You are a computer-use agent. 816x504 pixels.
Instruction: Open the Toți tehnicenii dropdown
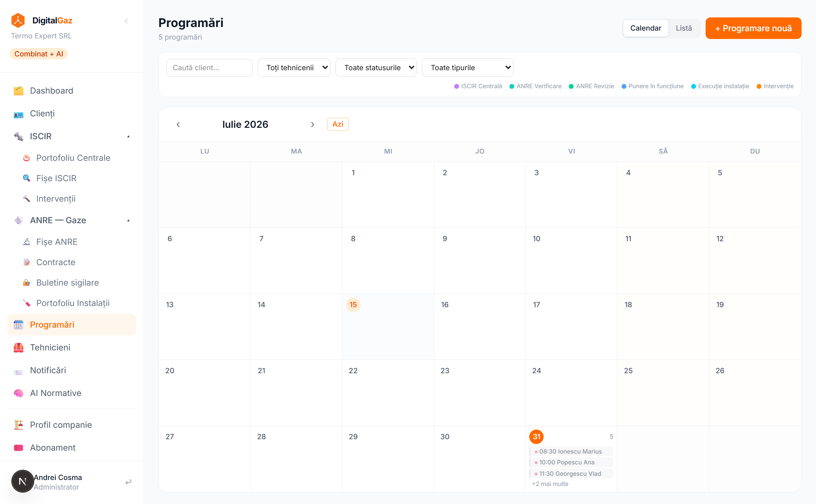pyautogui.click(x=294, y=68)
